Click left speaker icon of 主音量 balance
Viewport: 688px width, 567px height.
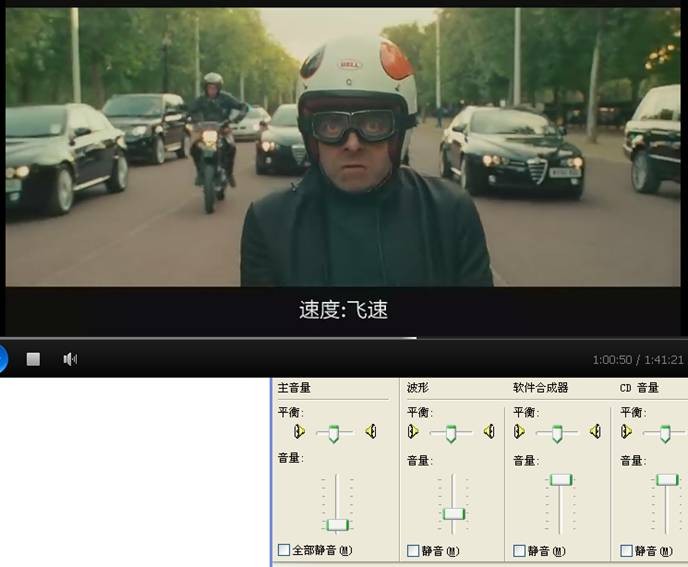[x=299, y=432]
